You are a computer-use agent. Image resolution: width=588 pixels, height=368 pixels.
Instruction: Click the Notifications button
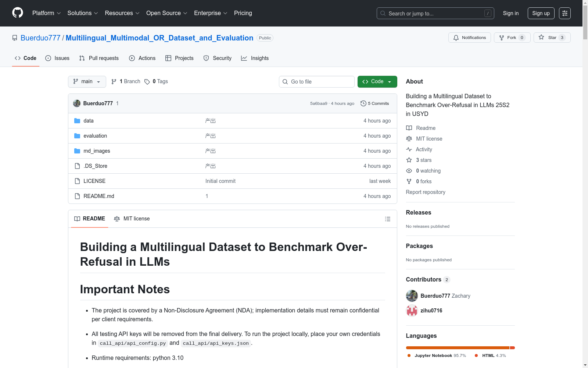tap(470, 38)
